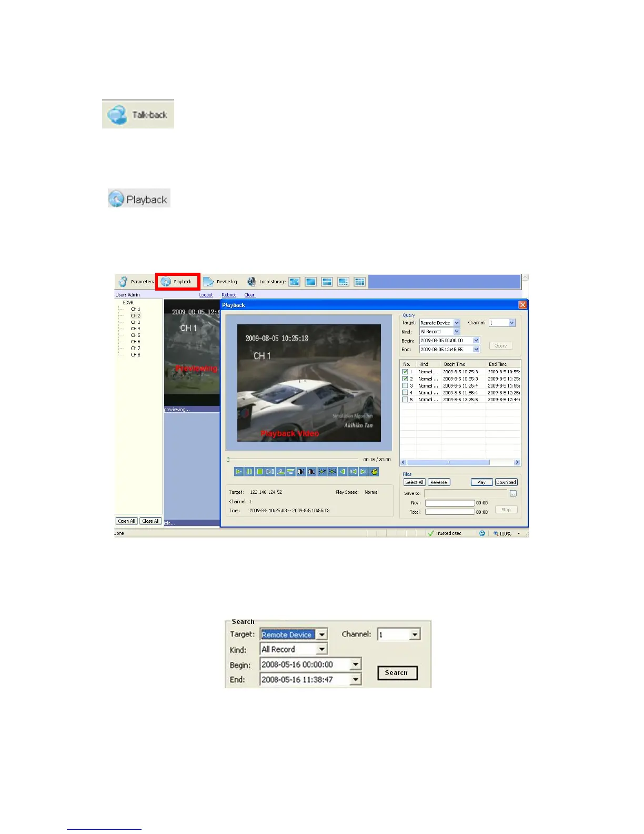Open Local storage in the toolbar
644x834 pixels.
point(267,282)
